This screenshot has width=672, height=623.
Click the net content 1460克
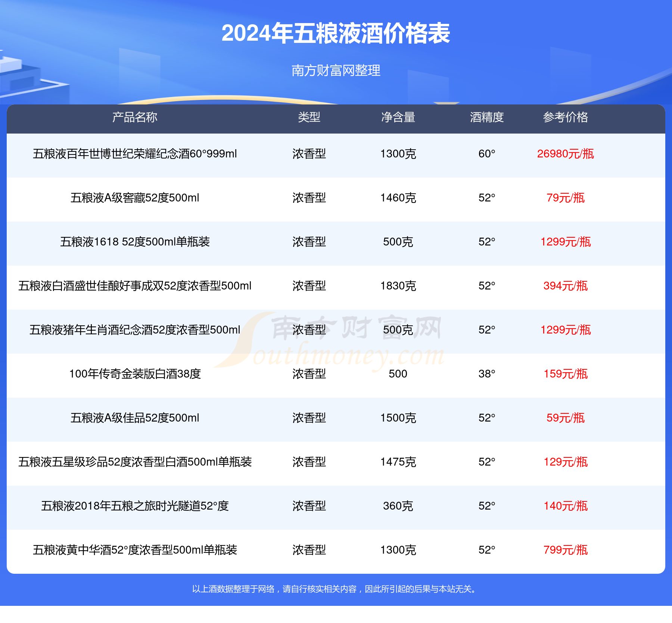pos(398,198)
